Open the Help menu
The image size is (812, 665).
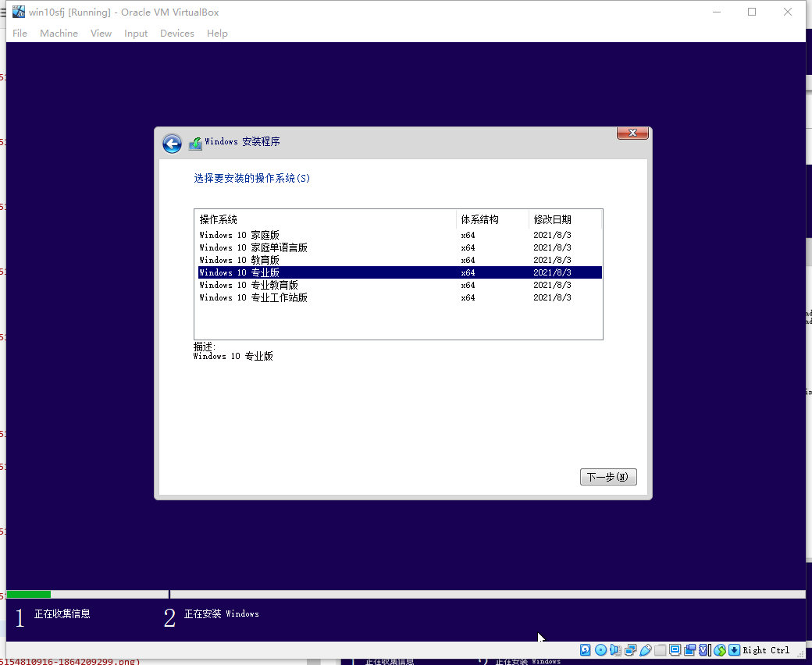pos(217,33)
